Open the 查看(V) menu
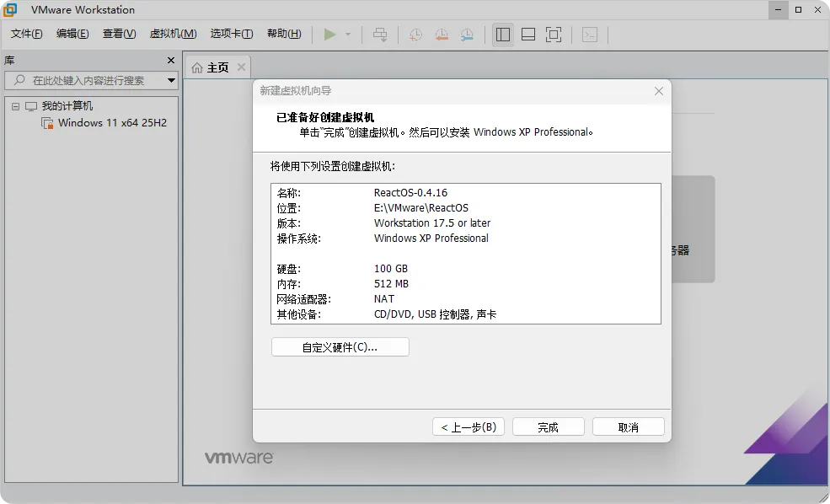The width and height of the screenshot is (830, 504). pyautogui.click(x=119, y=34)
